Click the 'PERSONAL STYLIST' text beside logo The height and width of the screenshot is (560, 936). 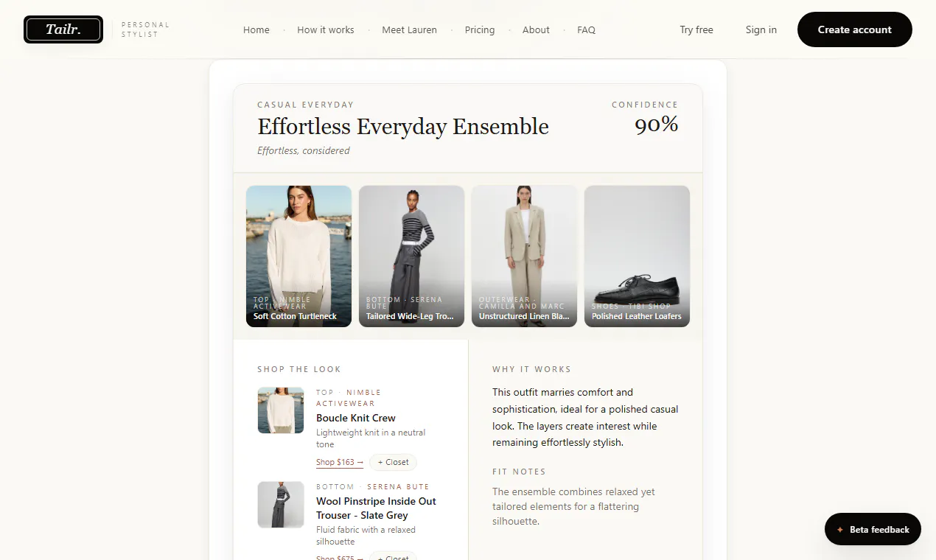click(145, 29)
